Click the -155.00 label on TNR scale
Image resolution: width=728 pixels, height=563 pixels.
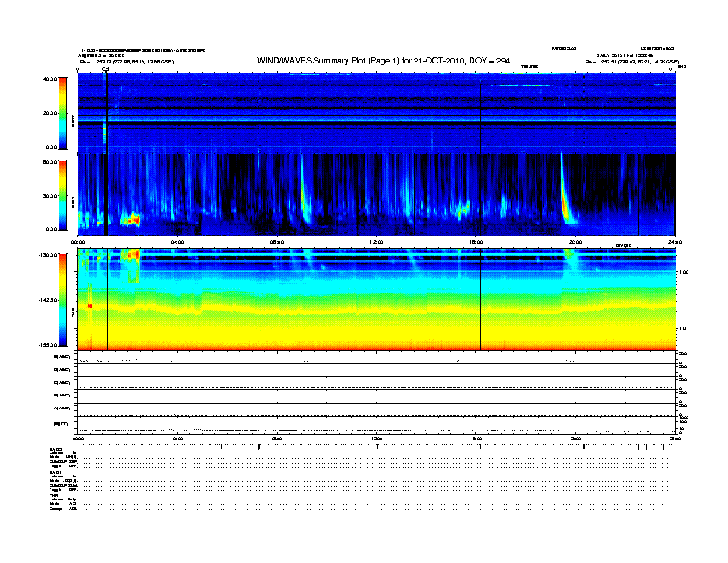49,345
